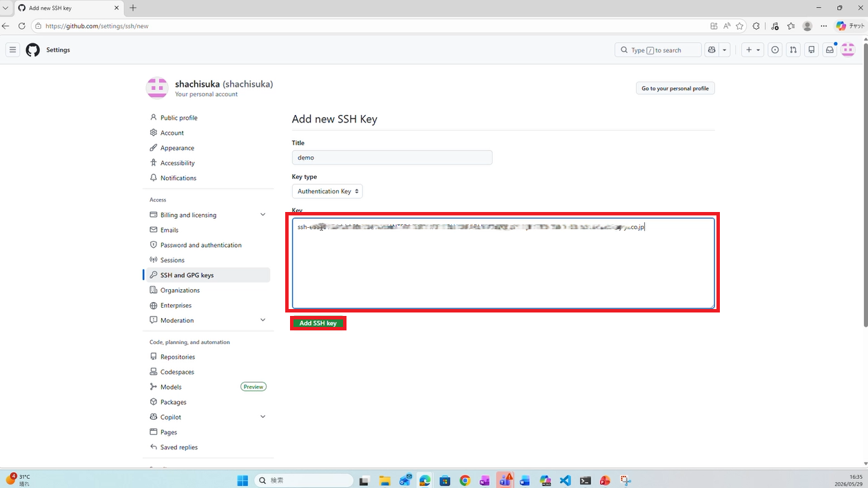This screenshot has height=488, width=868.
Task: Open the Microsoft Store from taskbar
Action: click(x=445, y=480)
